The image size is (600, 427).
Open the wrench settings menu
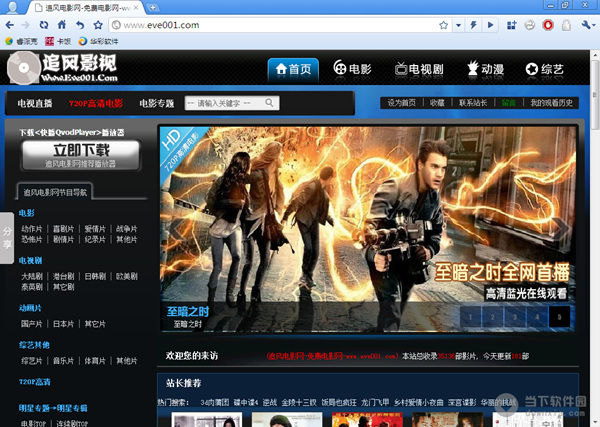pos(587,25)
